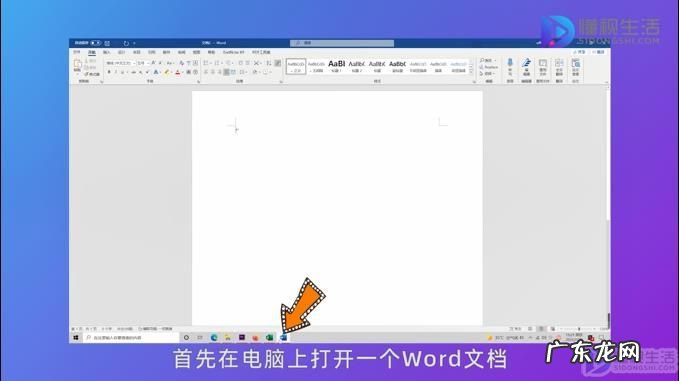Click the Distributed alignment icon
This screenshot has height=381, width=679.
click(x=233, y=72)
